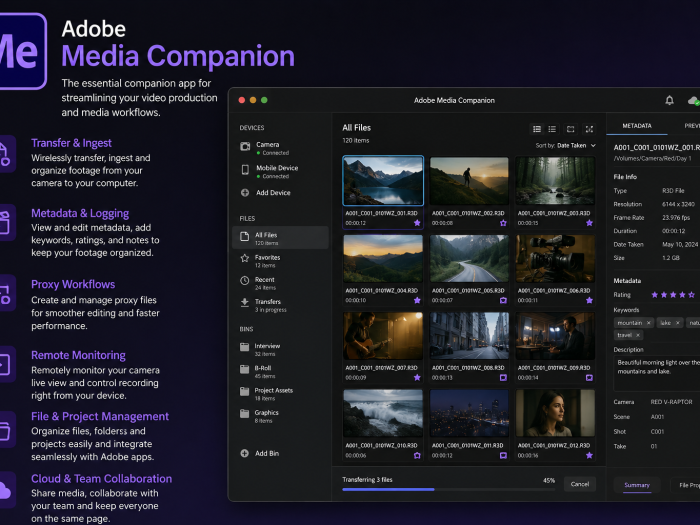This screenshot has width=700, height=525.
Task: Switch to detailed grid view icon
Action: (x=537, y=129)
